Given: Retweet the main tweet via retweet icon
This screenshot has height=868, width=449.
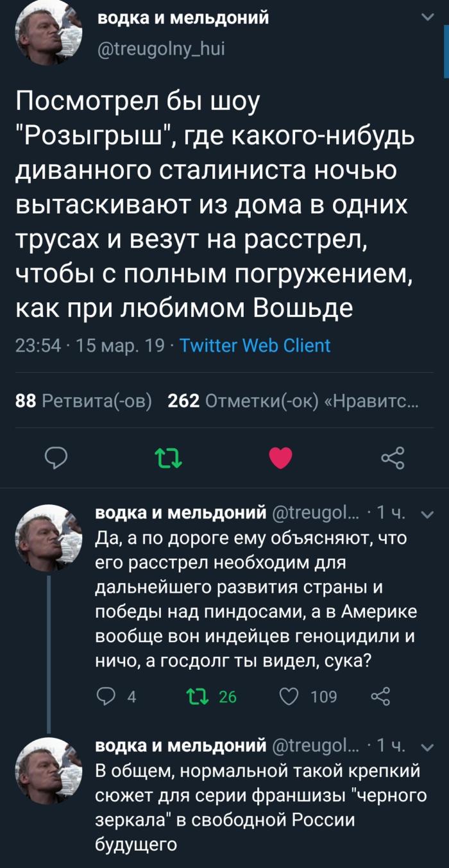Looking at the screenshot, I should [x=169, y=457].
